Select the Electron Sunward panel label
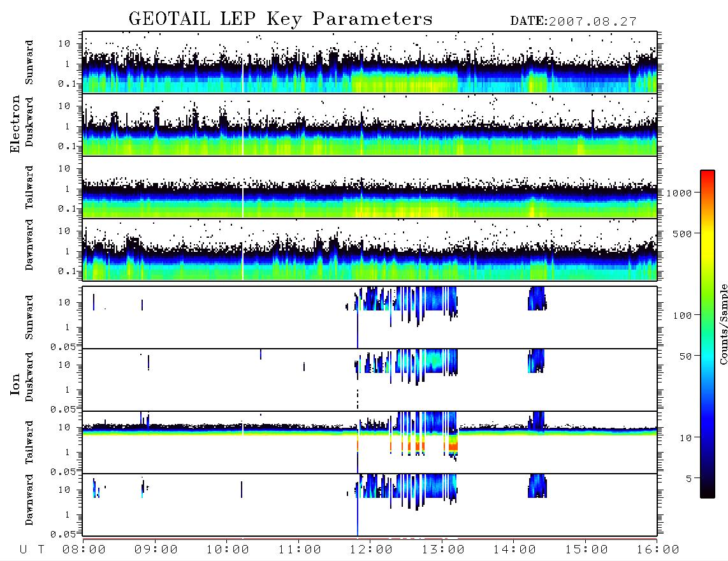The height and width of the screenshot is (561, 728). 29,62
